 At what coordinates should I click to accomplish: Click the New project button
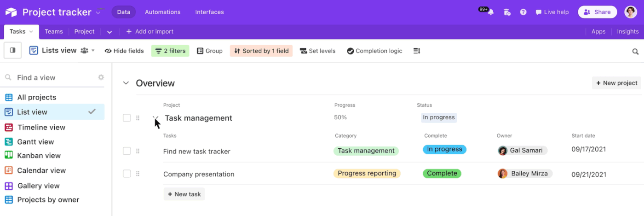616,83
